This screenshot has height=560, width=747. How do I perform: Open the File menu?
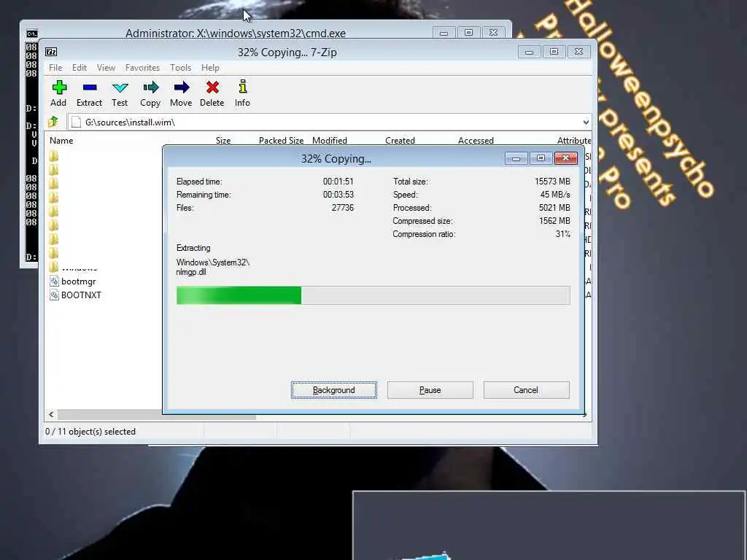click(x=55, y=68)
